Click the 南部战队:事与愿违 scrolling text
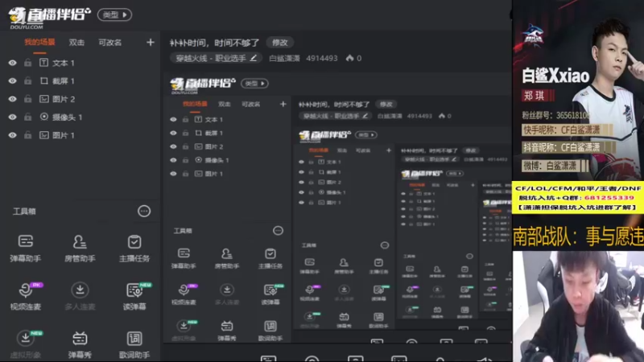The height and width of the screenshot is (362, 644). pyautogui.click(x=578, y=237)
